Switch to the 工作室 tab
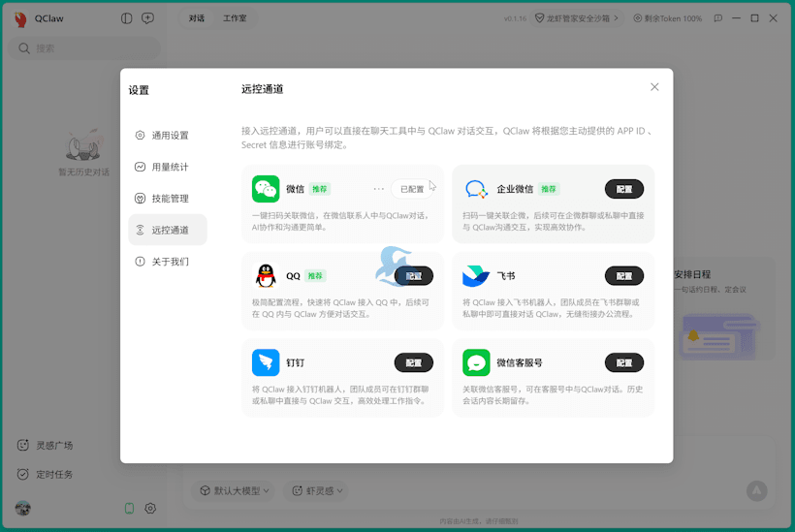 [x=235, y=18]
